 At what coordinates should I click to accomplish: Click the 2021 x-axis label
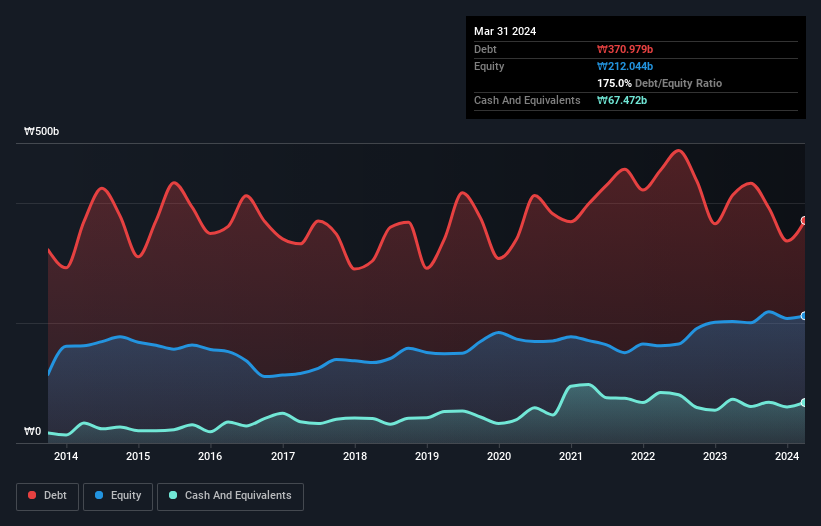point(571,456)
